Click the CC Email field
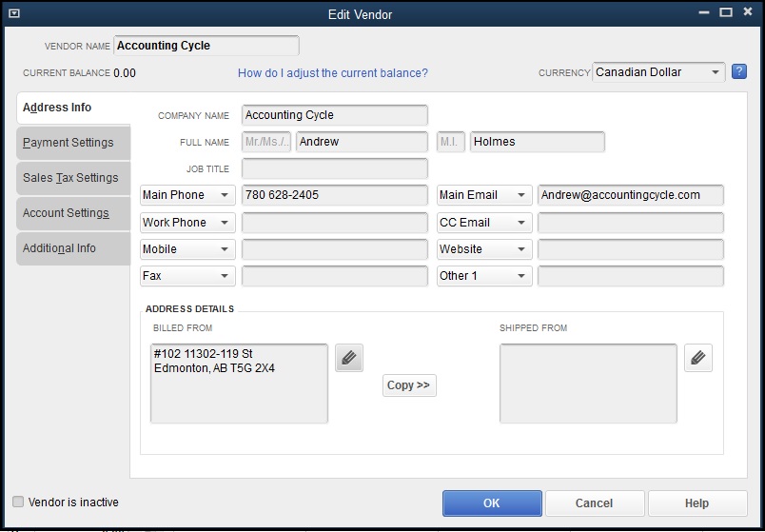The width and height of the screenshot is (765, 532). coord(630,223)
